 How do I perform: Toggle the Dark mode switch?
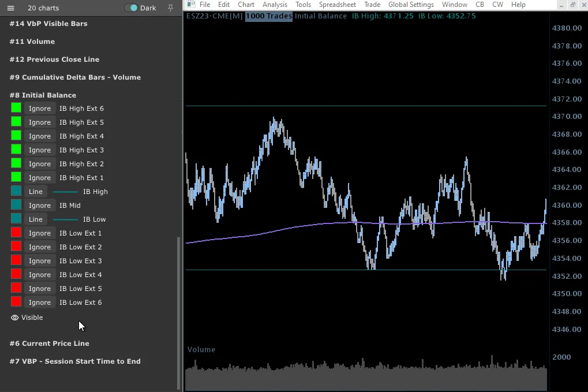point(131,8)
